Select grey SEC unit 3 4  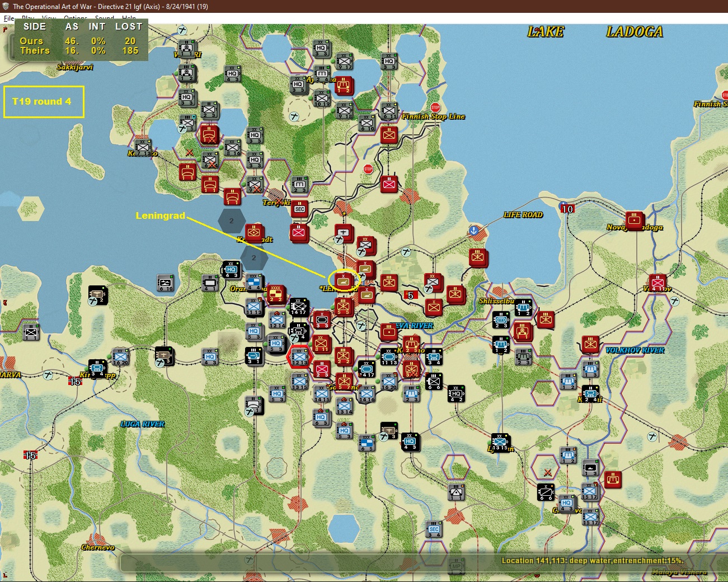coord(434,529)
